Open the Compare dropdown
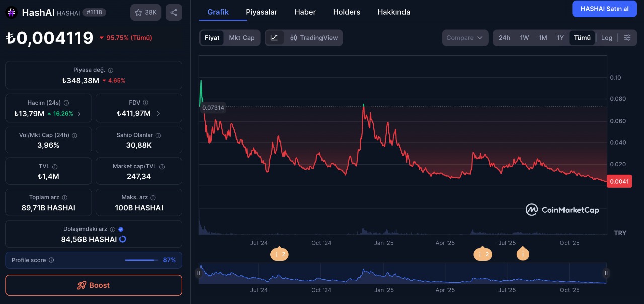 [x=465, y=37]
